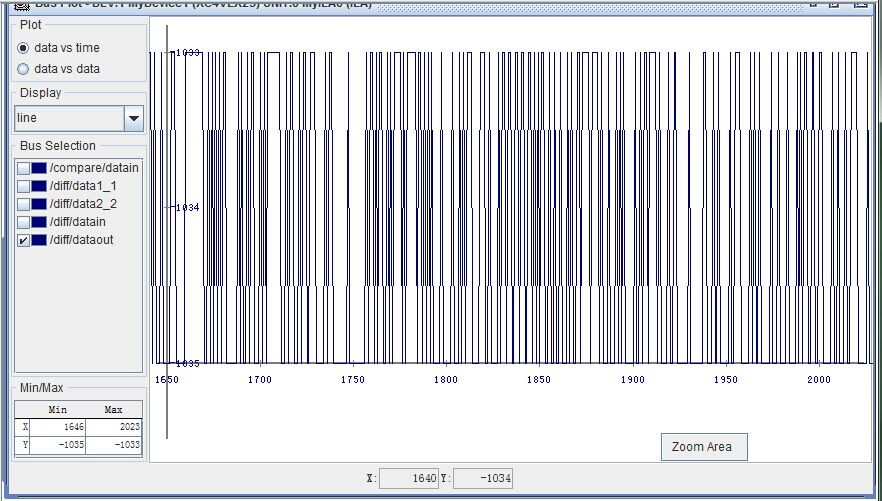The height and width of the screenshot is (501, 882).
Task: Click the /diff/data2_2 color swatch
Action: [x=39, y=204]
